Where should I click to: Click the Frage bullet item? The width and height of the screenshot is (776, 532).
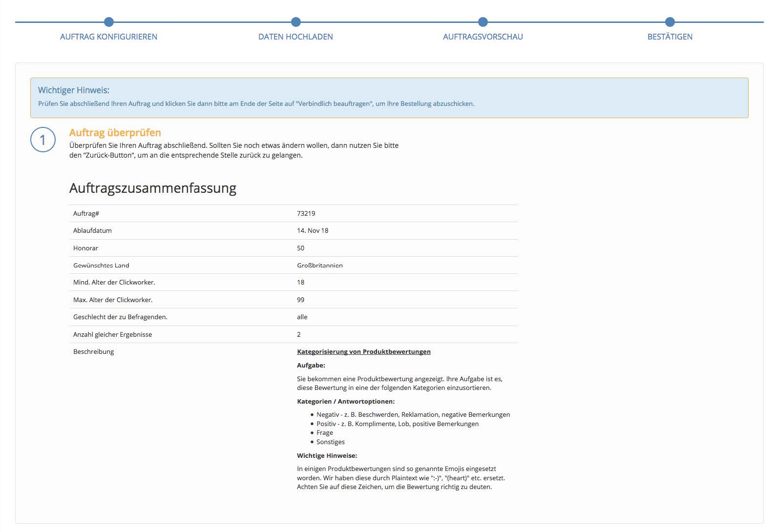[325, 432]
